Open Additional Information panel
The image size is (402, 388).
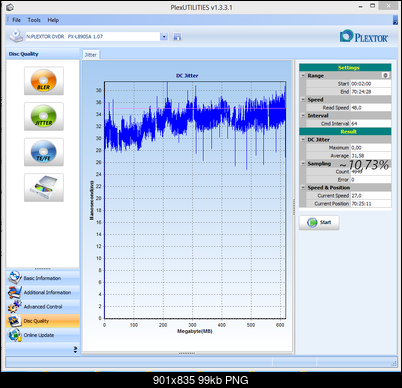coord(43,292)
